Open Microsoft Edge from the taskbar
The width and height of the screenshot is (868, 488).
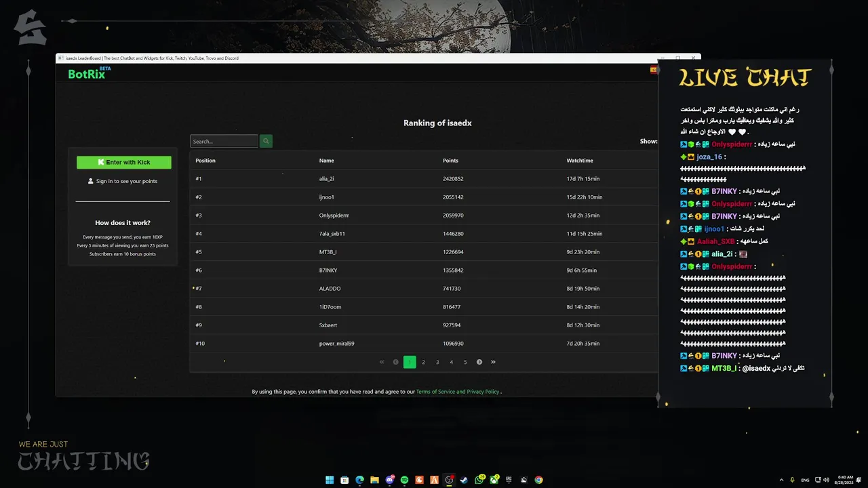click(x=359, y=480)
